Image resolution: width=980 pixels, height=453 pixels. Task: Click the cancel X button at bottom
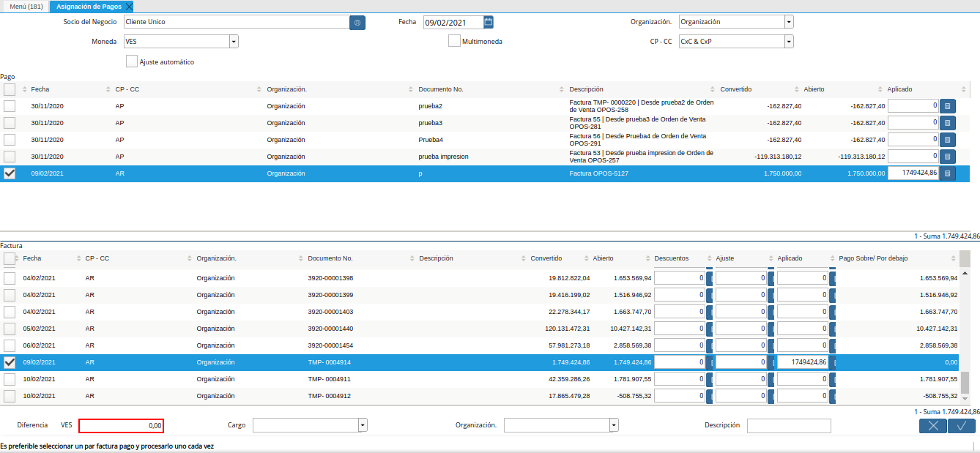(932, 426)
